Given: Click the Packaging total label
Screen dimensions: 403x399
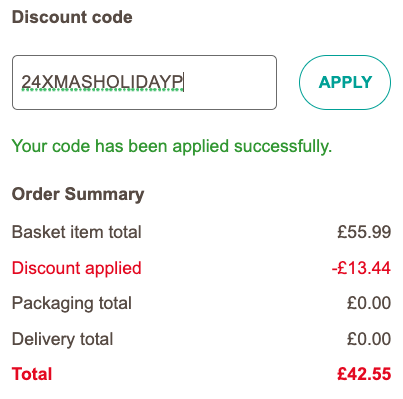Looking at the screenshot, I should [x=72, y=304].
